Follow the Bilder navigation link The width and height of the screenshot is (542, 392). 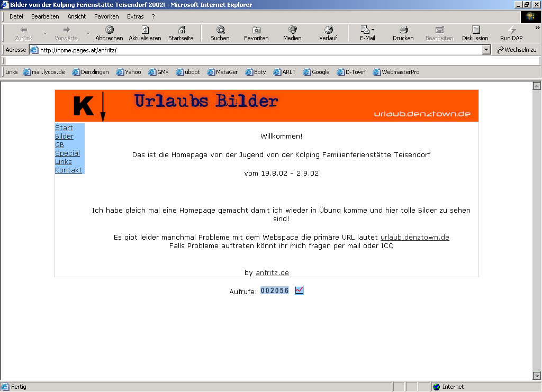(64, 136)
